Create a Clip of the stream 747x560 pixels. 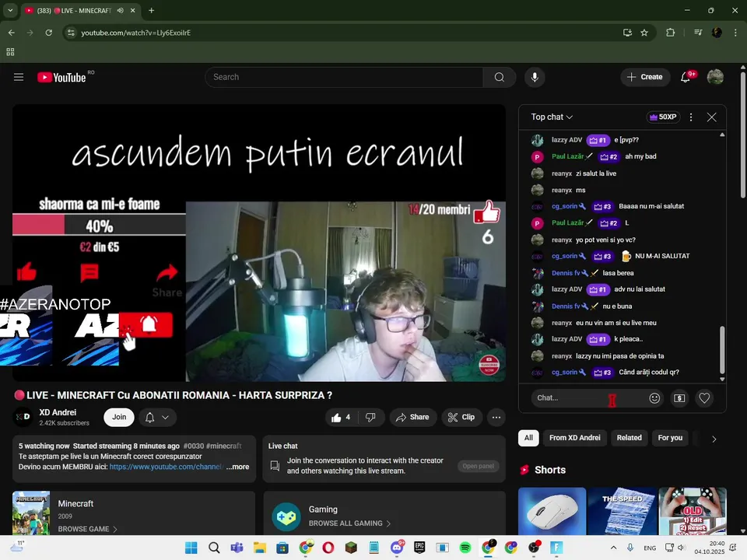pos(461,417)
